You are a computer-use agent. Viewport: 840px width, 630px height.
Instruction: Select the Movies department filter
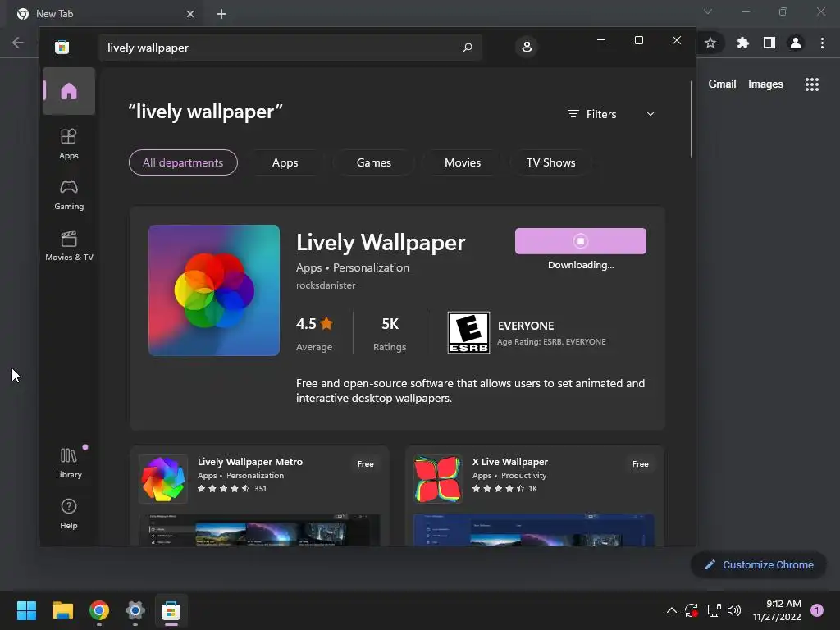[463, 162]
